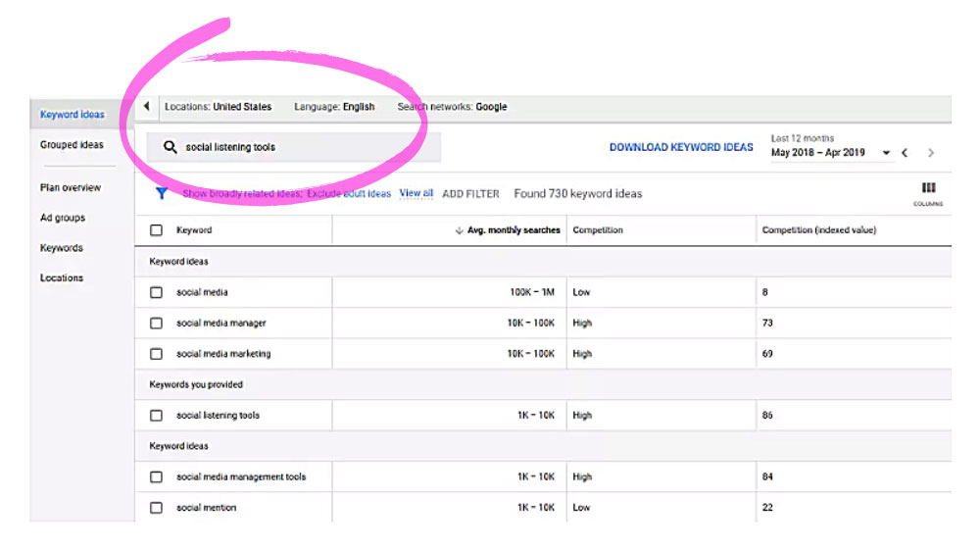The height and width of the screenshot is (550, 980).
Task: Click the filter funnel icon
Action: pos(162,194)
